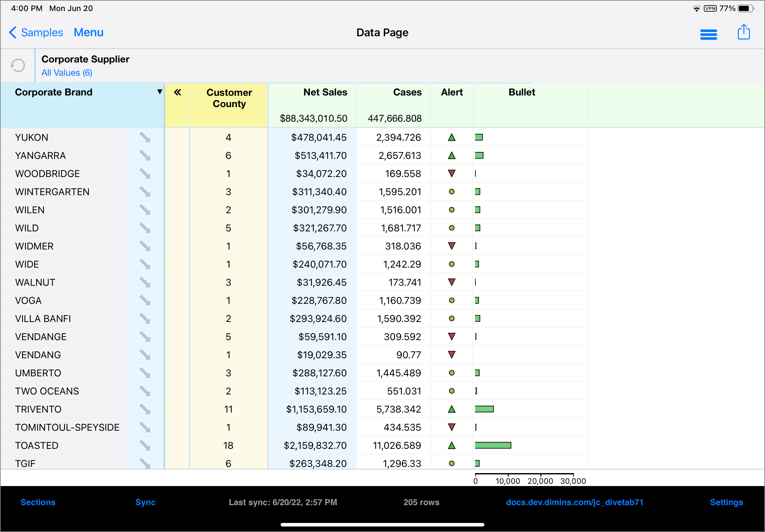Viewport: 765px width, 532px height.
Task: Tap the yellow circle alert for WILD
Action: point(451,228)
